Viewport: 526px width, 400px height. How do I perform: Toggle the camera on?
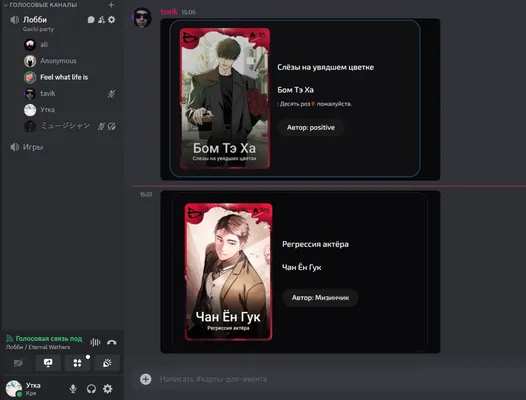tap(18, 363)
